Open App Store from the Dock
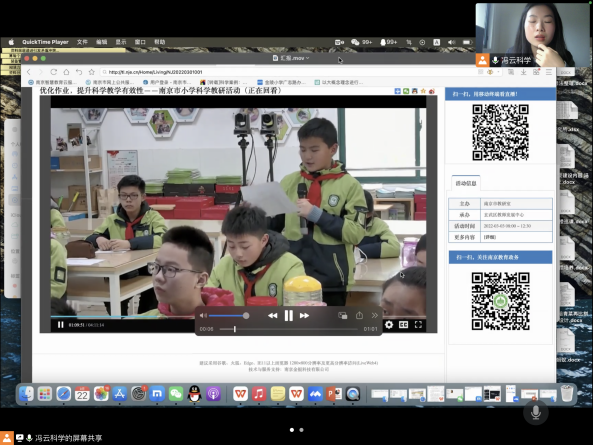This screenshot has width=593, height=445. 120,394
